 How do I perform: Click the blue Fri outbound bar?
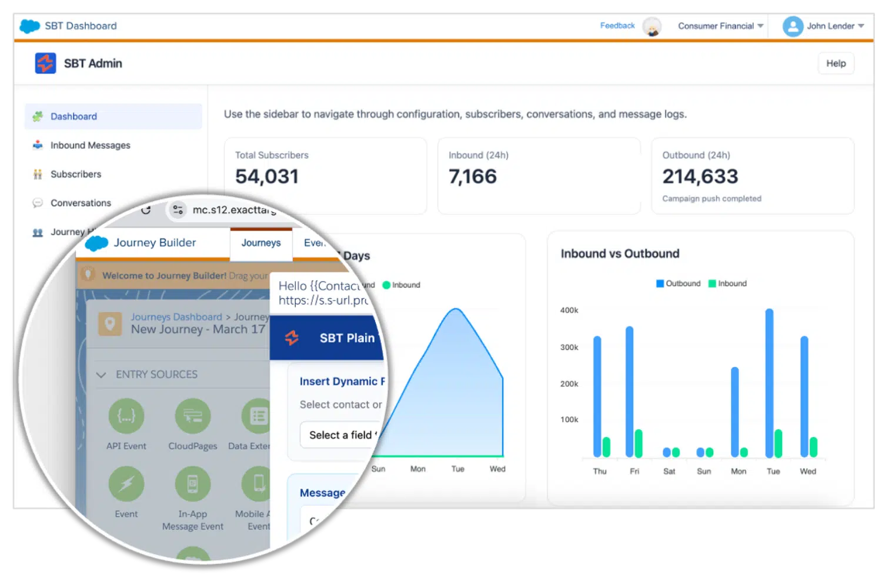tap(630, 392)
